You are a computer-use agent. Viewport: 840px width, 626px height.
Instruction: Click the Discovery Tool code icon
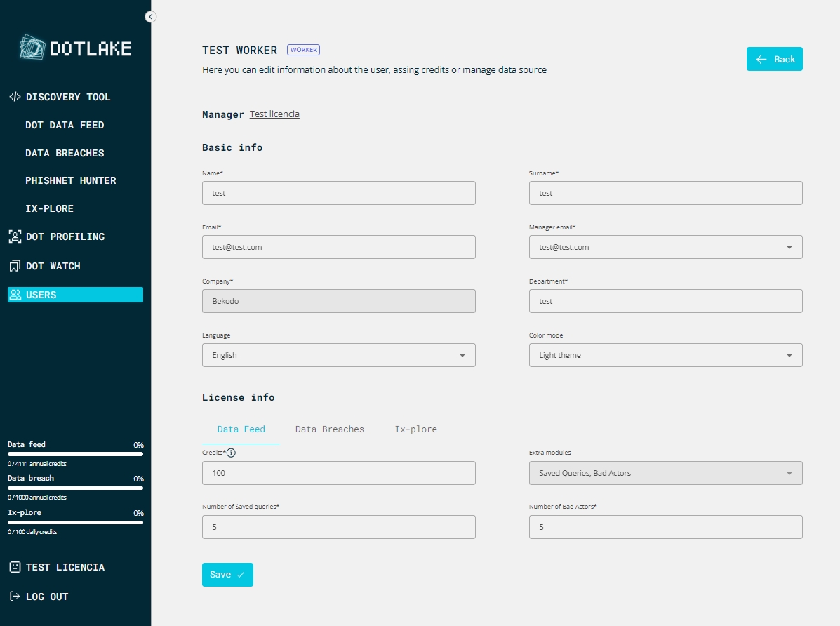coord(15,97)
